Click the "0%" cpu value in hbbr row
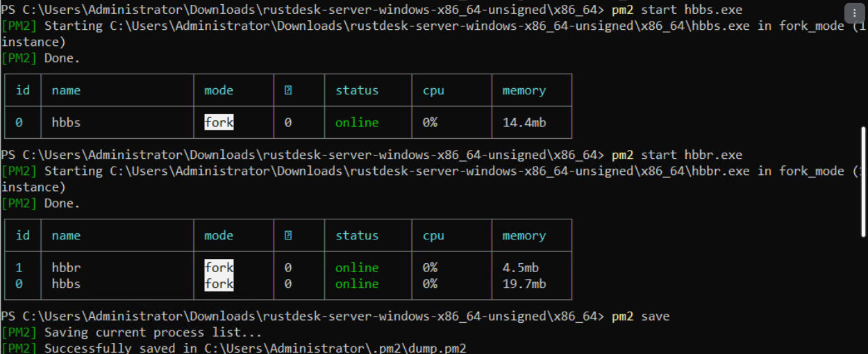 [430, 267]
